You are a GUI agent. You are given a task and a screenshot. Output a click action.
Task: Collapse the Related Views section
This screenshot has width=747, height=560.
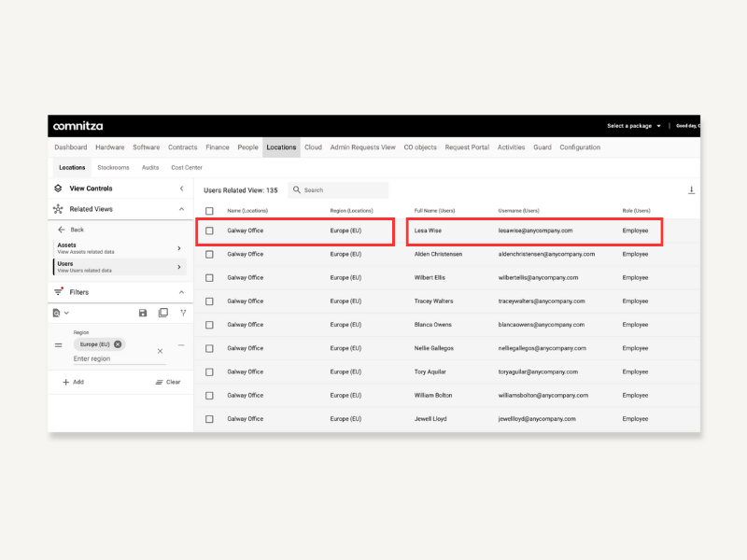pyautogui.click(x=181, y=209)
